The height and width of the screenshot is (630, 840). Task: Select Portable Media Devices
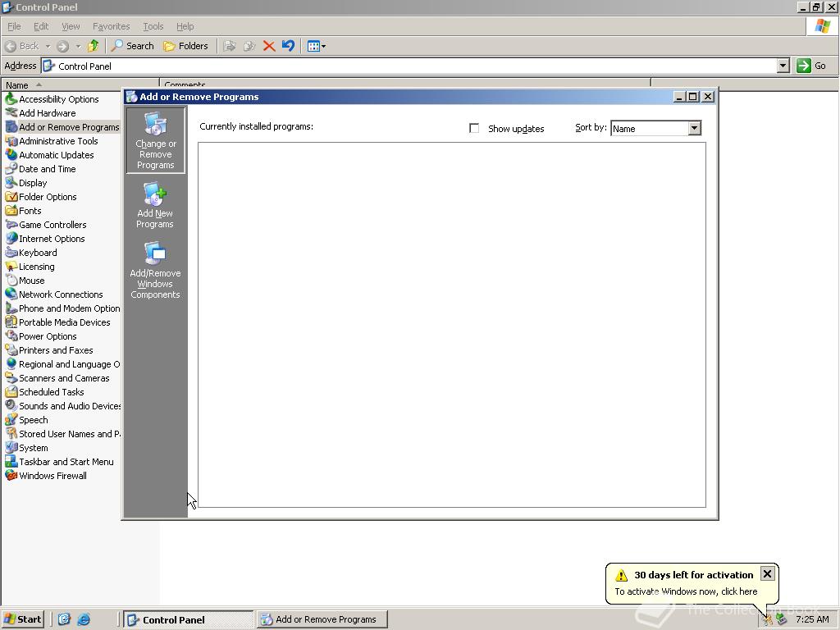tap(58, 322)
